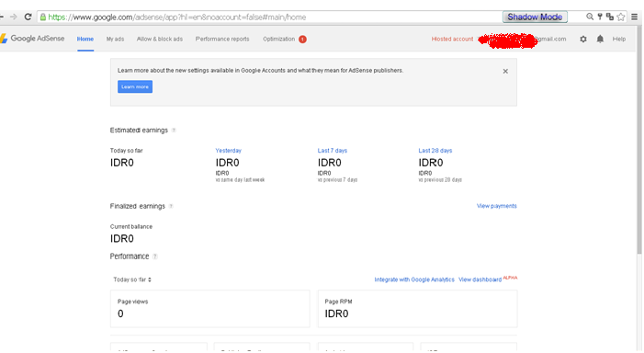Click the blue Learn more button

coord(135,86)
